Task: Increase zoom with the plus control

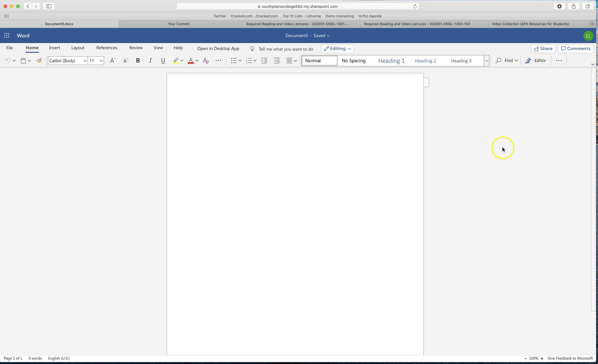Action: click(542, 358)
